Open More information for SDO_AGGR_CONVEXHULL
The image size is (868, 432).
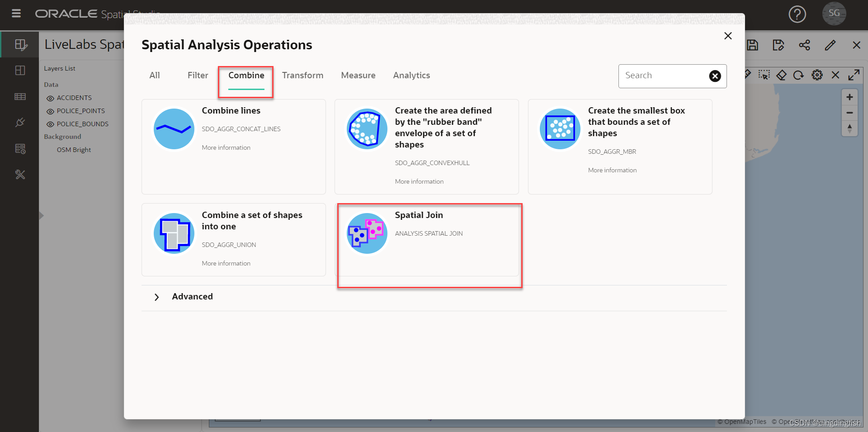(419, 182)
